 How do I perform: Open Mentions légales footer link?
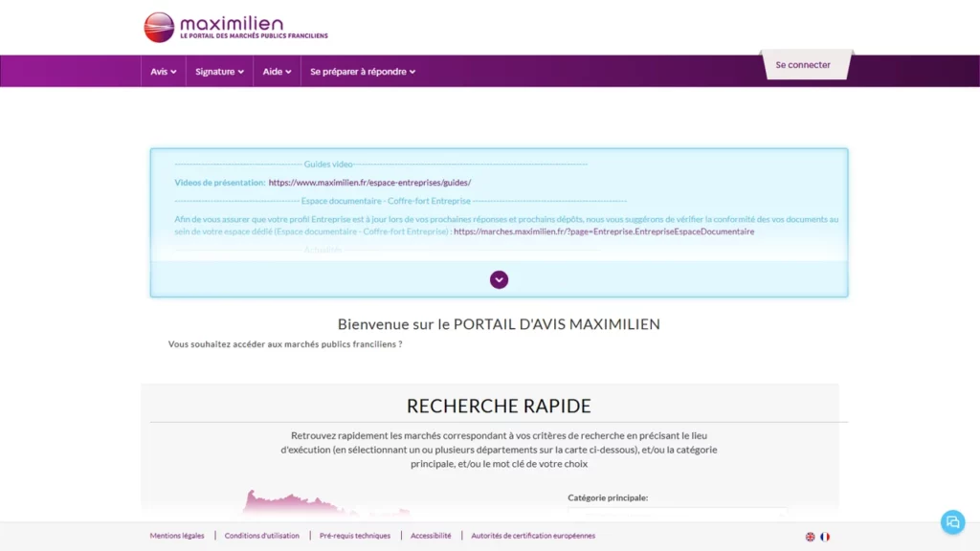[x=177, y=536]
